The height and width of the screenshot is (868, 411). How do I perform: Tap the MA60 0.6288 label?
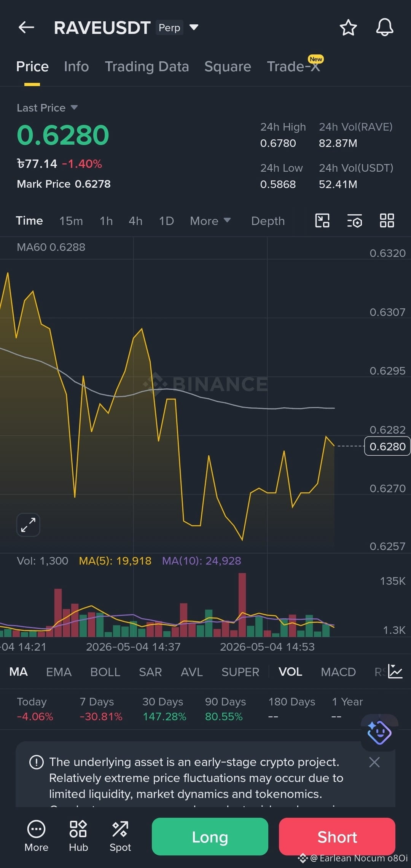coord(51,247)
